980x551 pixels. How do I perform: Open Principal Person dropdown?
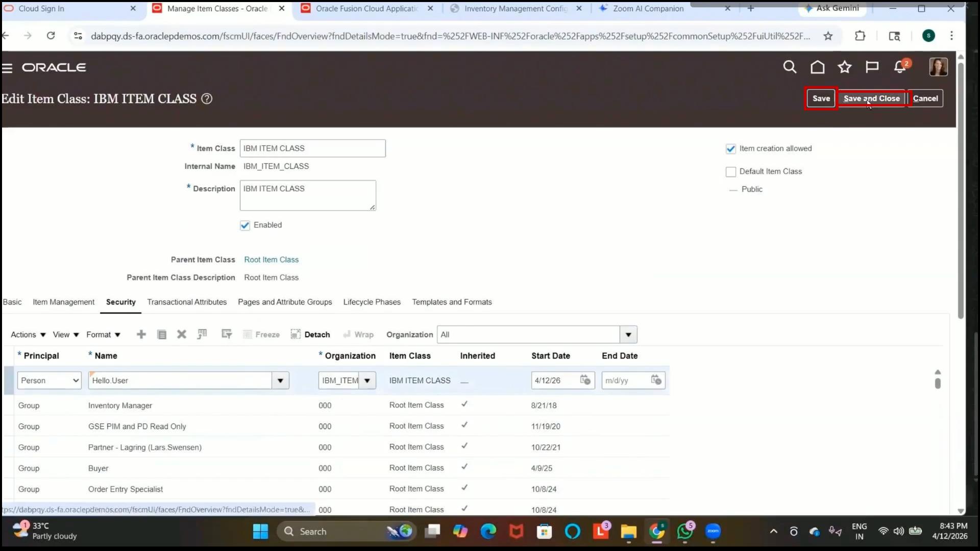pos(50,381)
